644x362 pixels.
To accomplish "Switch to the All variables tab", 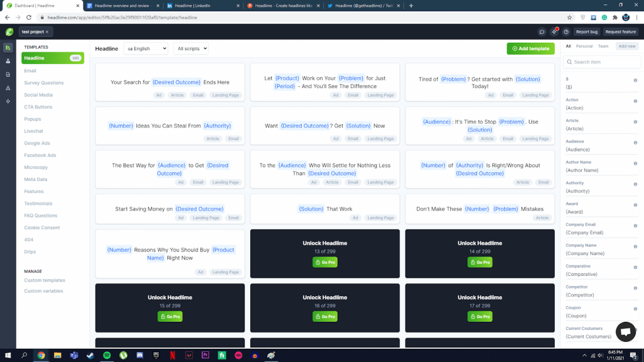I will 568,47.
